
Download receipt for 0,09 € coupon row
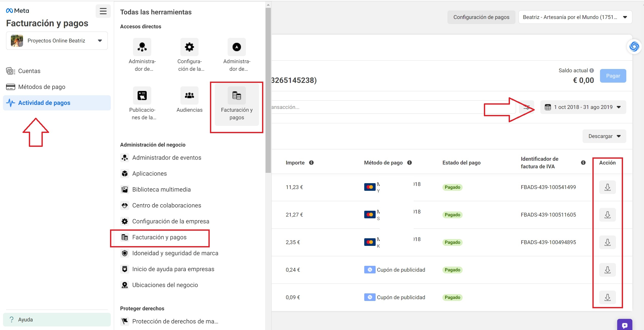(x=607, y=297)
